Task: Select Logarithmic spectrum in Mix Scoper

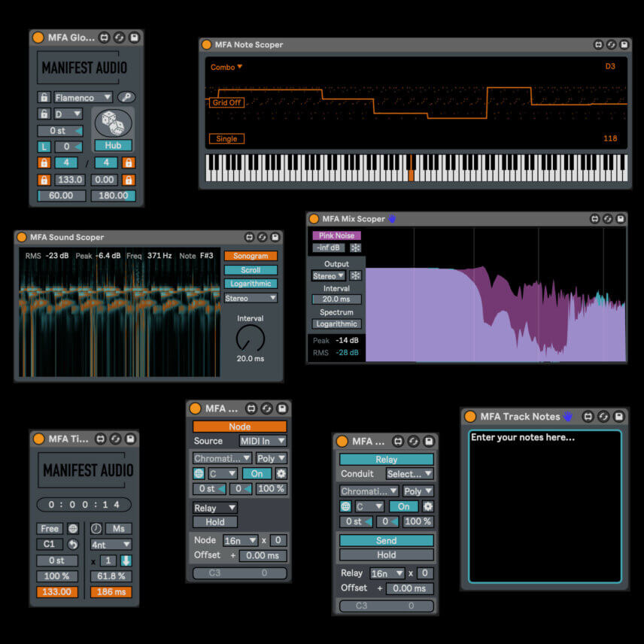Action: tap(336, 324)
